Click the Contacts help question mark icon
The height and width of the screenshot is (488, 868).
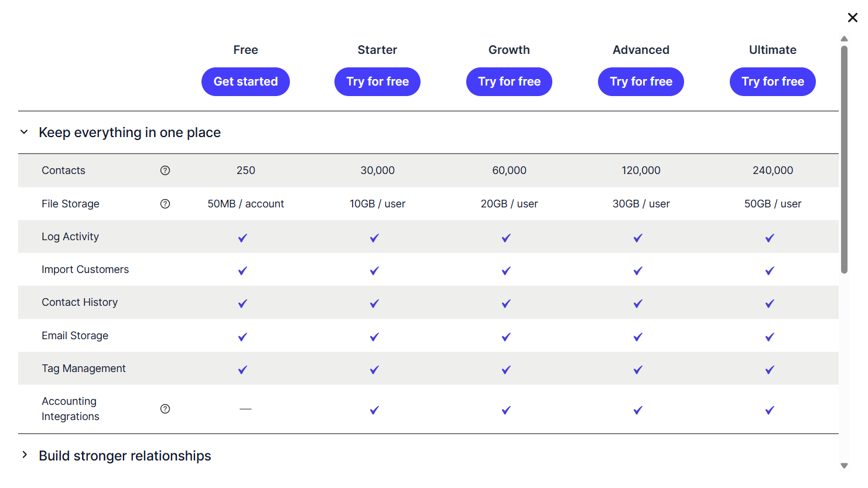pos(165,170)
